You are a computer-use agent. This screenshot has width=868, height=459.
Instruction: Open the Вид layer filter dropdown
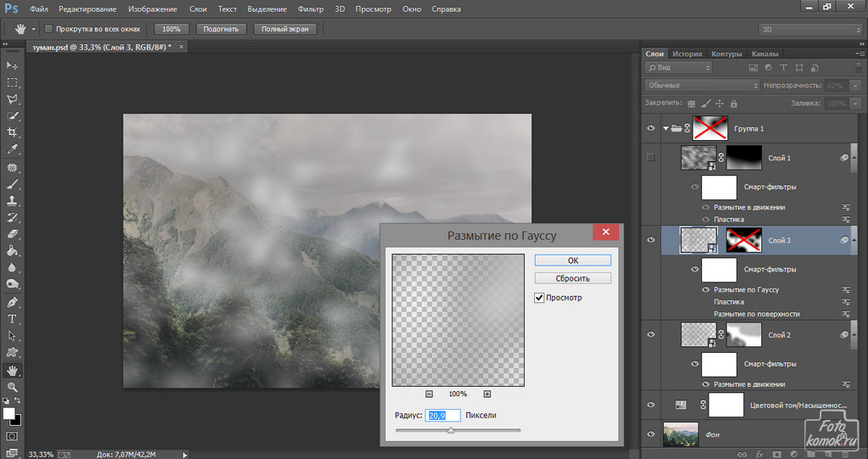pyautogui.click(x=678, y=67)
